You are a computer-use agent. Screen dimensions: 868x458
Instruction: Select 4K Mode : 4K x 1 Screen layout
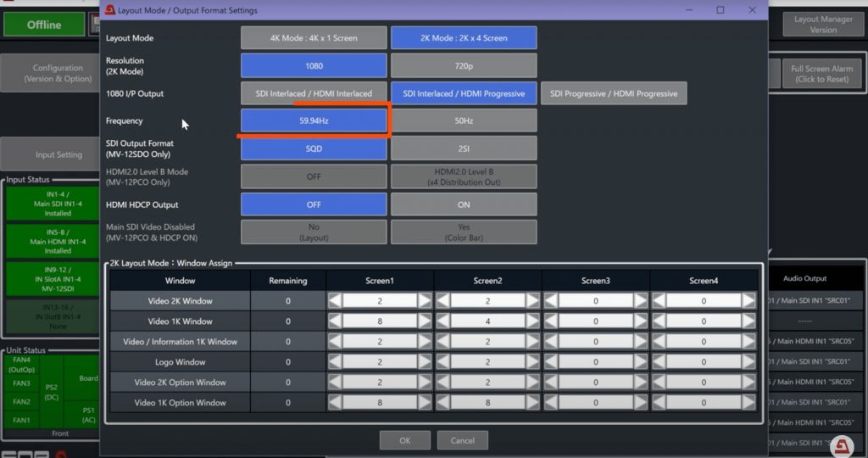(x=314, y=37)
